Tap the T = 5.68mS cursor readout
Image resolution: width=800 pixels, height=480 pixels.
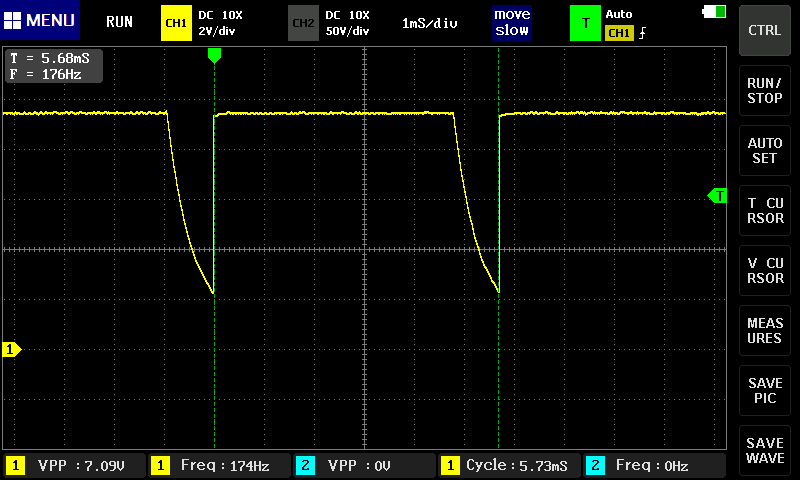(50, 58)
